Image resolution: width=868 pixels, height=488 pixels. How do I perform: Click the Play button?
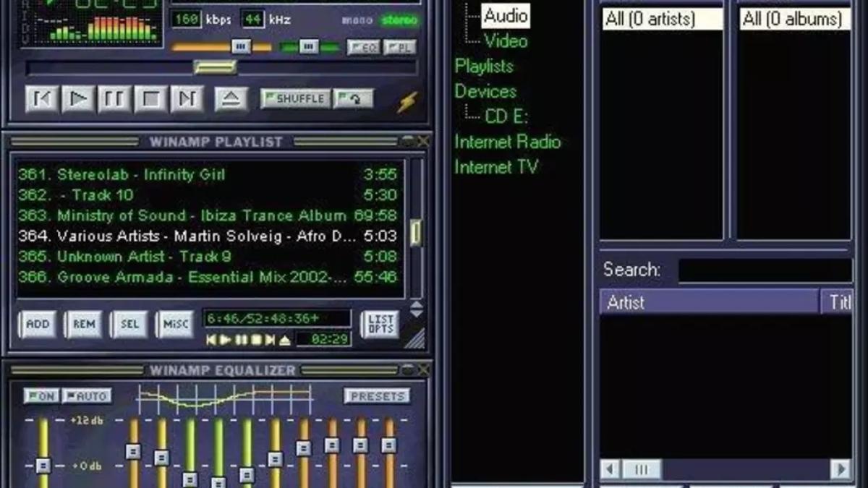(79, 99)
